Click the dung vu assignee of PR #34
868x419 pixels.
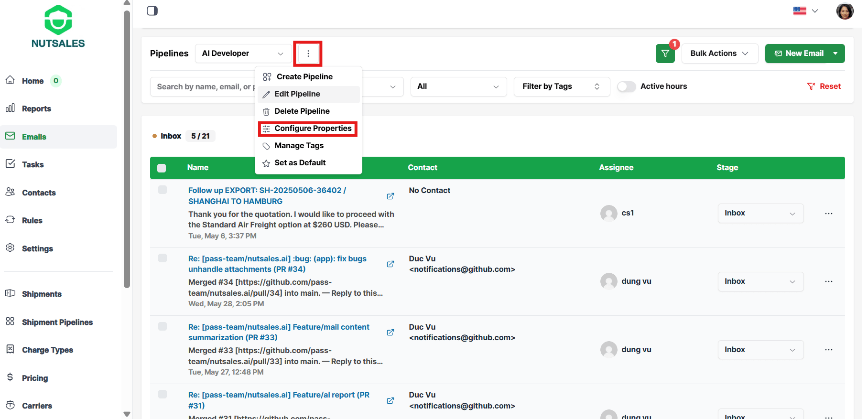(x=636, y=281)
